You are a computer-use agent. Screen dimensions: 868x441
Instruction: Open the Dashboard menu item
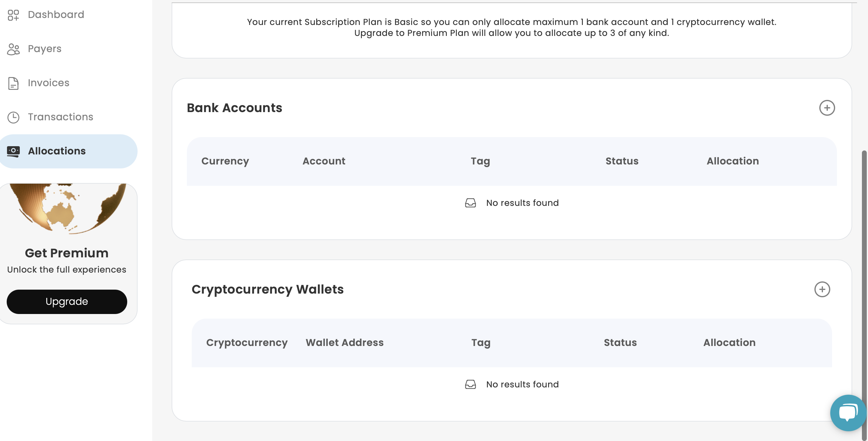pos(56,15)
